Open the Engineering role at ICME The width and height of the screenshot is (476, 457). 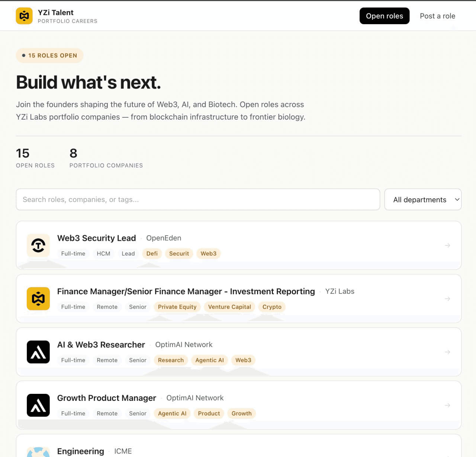[x=81, y=451]
